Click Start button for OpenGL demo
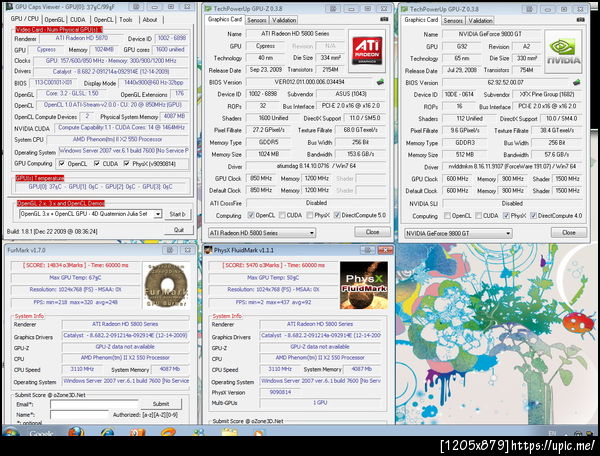The width and height of the screenshot is (600, 456). coord(178,214)
